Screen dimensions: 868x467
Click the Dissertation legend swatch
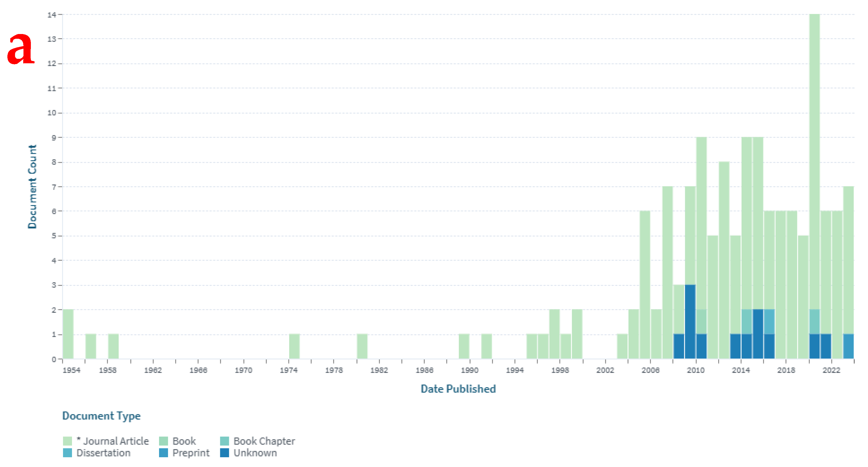point(68,452)
